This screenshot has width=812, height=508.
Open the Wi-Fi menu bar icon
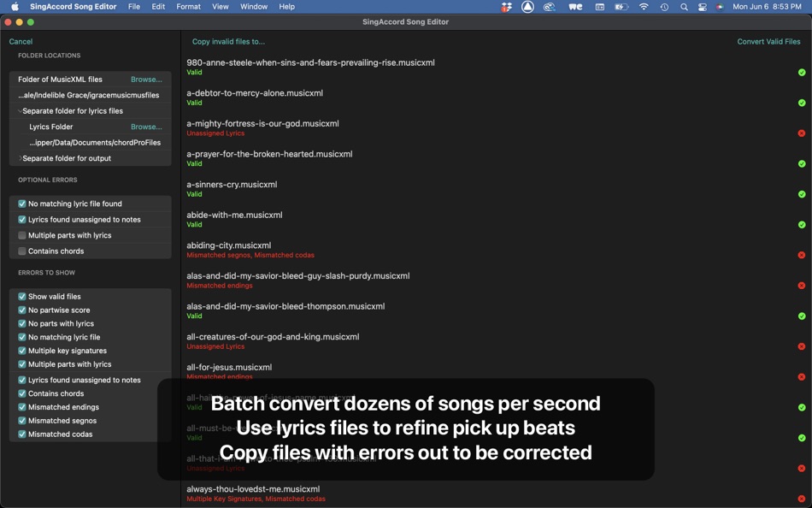[644, 7]
